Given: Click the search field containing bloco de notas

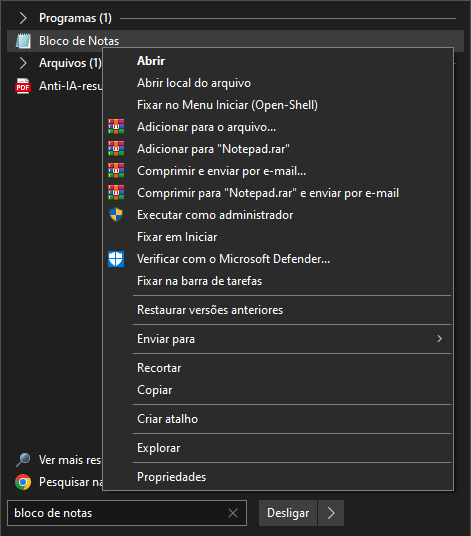Looking at the screenshot, I should pos(127,513).
